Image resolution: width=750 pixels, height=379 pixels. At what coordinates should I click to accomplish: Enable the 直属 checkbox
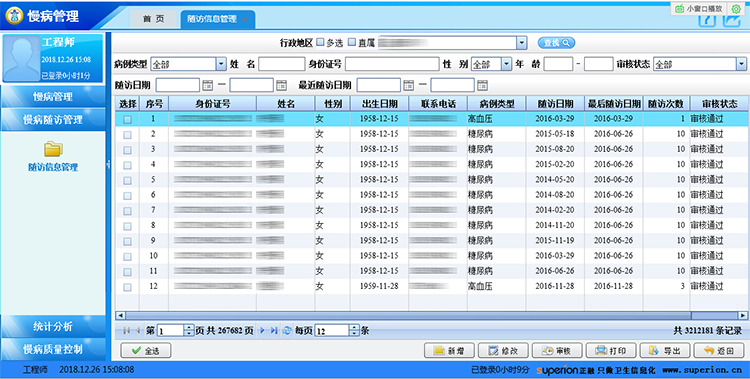[x=352, y=42]
